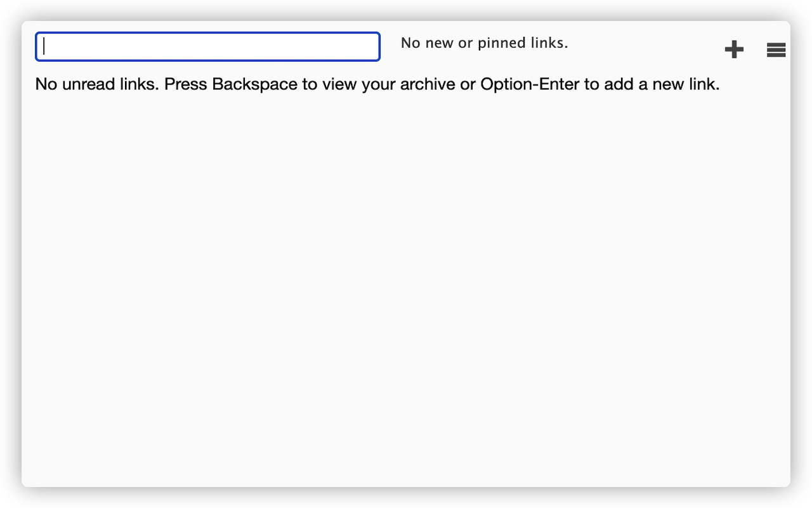The image size is (812, 508).
Task: Focus the search text input field
Action: pos(208,47)
